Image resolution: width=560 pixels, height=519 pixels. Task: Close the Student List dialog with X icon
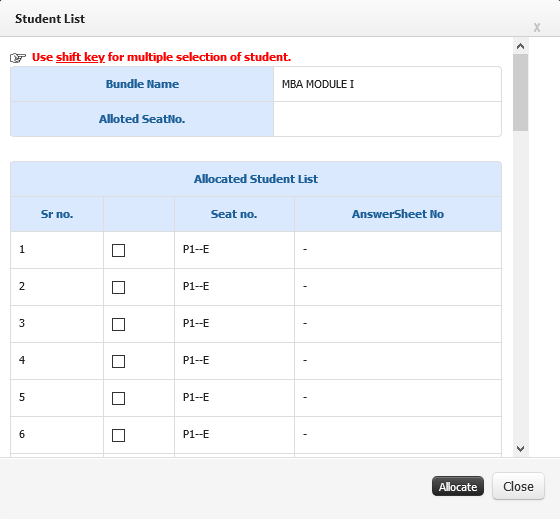[536, 28]
